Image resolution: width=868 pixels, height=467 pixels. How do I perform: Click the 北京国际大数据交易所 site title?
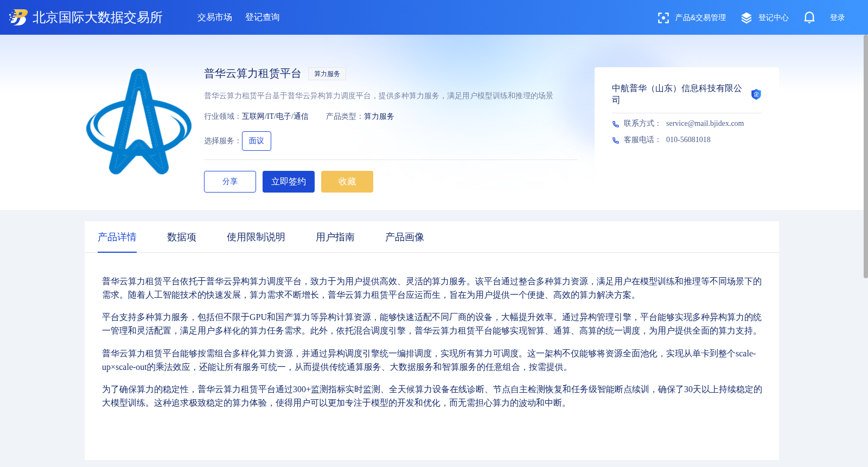[98, 17]
